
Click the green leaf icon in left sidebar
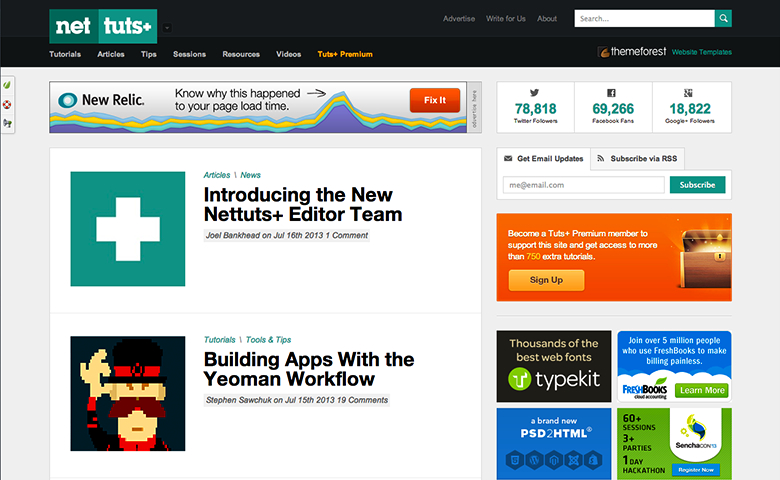8,86
